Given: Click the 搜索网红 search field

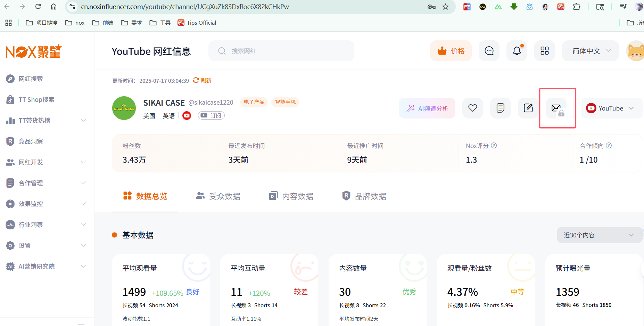Looking at the screenshot, I should 281,51.
